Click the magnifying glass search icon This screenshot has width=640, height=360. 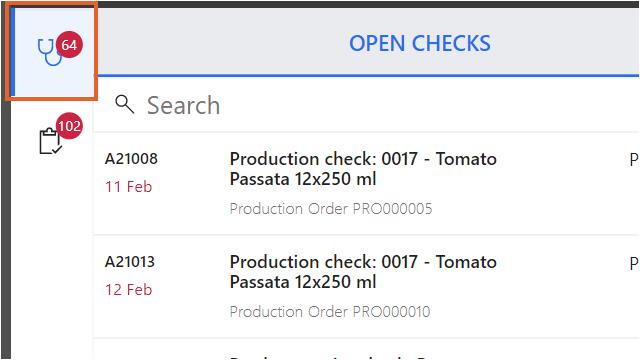pyautogui.click(x=124, y=104)
